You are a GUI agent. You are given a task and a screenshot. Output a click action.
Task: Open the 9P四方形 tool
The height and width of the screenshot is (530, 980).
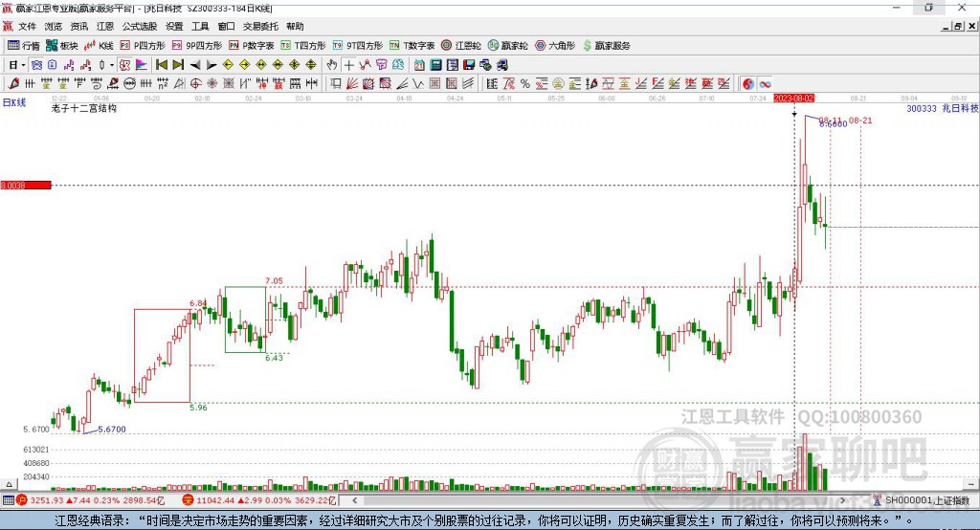click(197, 46)
